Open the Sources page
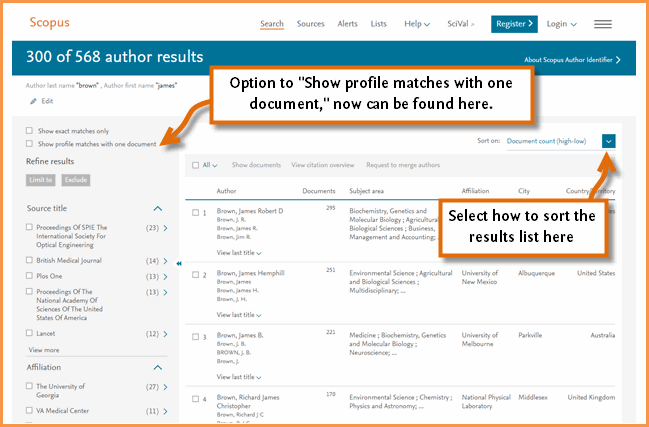 coord(310,24)
